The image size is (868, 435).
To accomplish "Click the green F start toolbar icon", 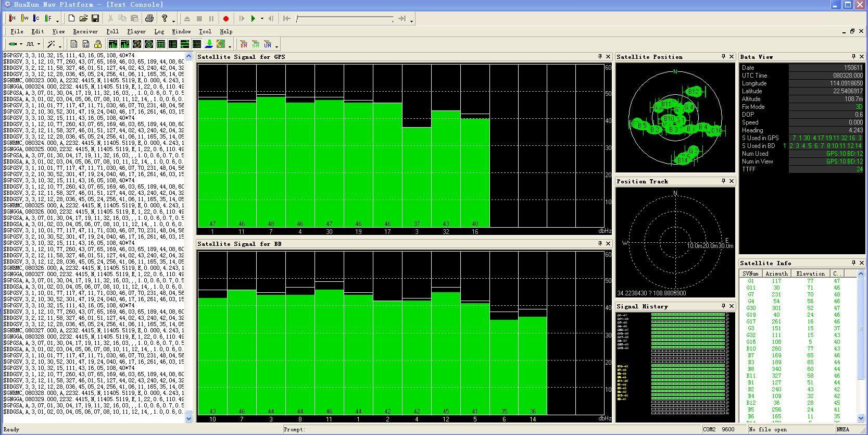I will 48,18.
